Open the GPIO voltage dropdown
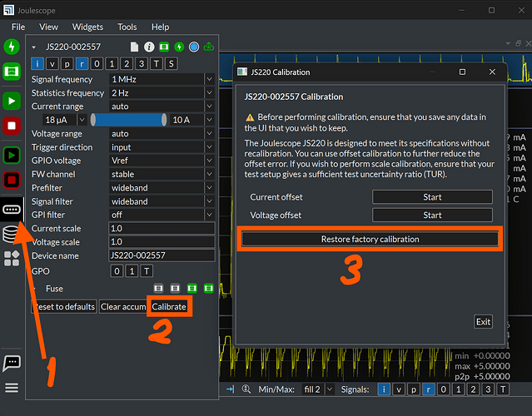This screenshot has height=416, width=532. 162,161
